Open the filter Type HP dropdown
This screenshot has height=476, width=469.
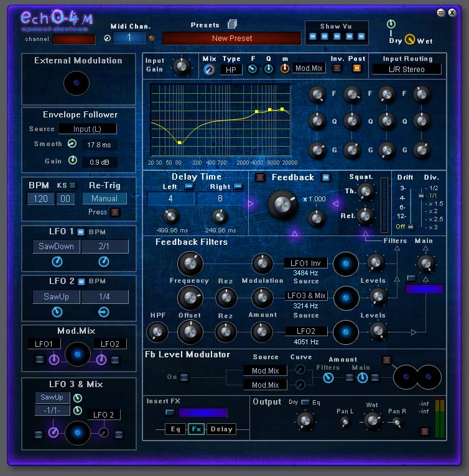coord(231,70)
